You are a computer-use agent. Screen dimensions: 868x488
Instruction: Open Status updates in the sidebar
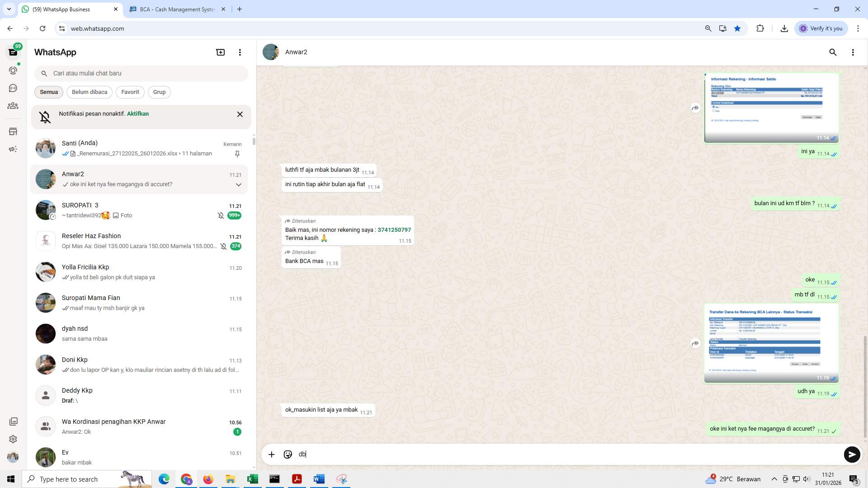pos(13,70)
